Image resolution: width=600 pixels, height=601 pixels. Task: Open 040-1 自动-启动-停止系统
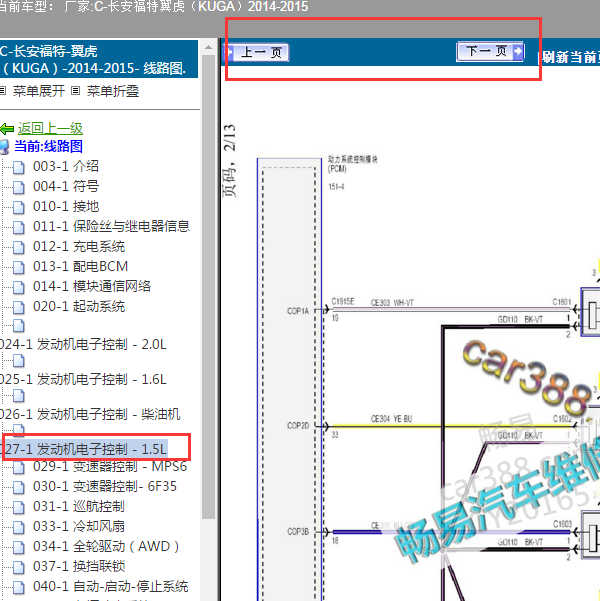click(x=111, y=586)
